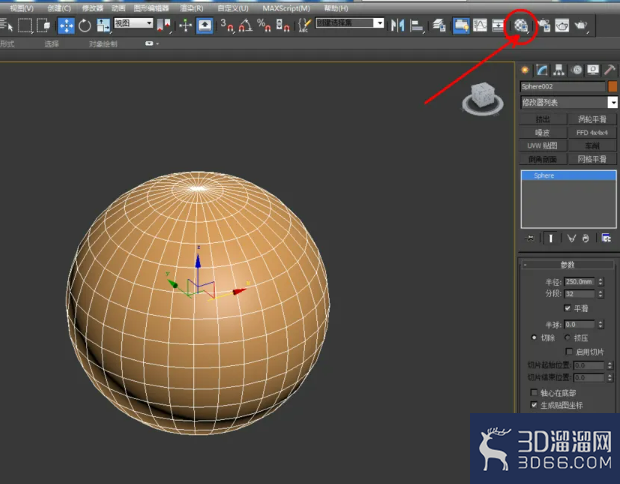
Task: Toggle window/crossing selection mode
Action: coord(43,26)
